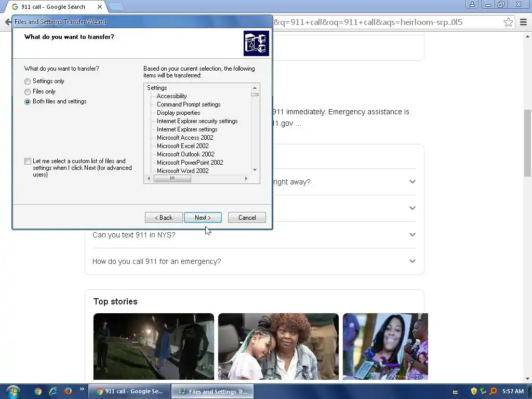Click the magnifier tray icon

click(494, 391)
